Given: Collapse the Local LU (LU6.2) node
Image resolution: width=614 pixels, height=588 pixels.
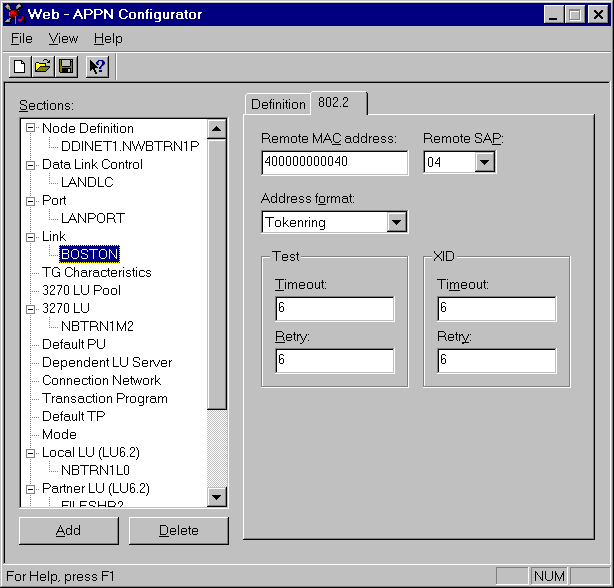Looking at the screenshot, I should click(31, 452).
